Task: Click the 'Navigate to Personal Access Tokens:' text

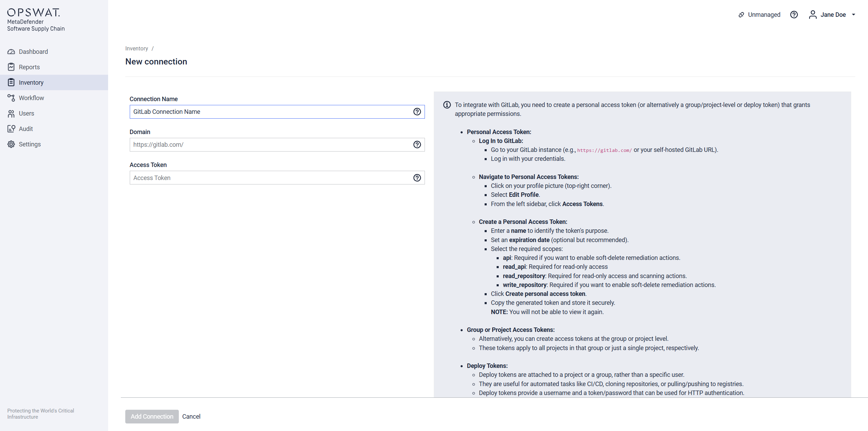Action: pos(529,177)
